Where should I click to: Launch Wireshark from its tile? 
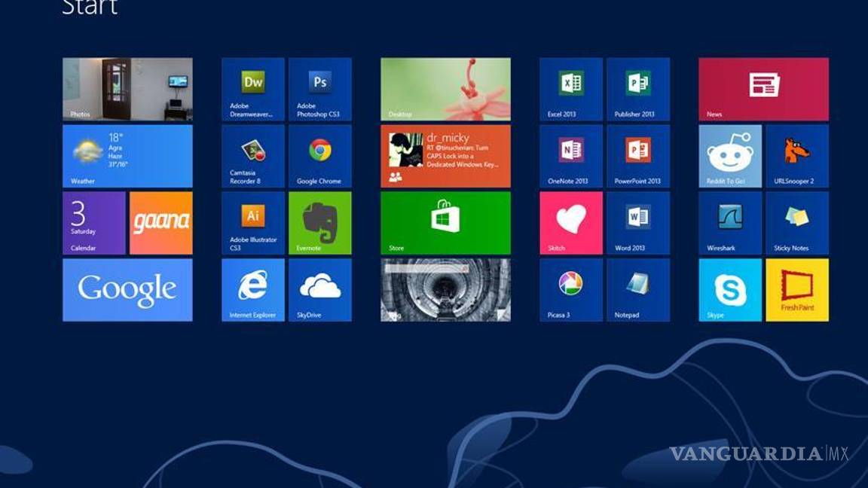[x=730, y=223]
